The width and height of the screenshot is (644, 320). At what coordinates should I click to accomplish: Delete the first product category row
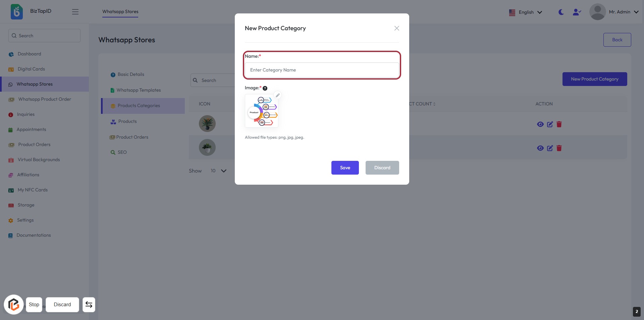559,124
